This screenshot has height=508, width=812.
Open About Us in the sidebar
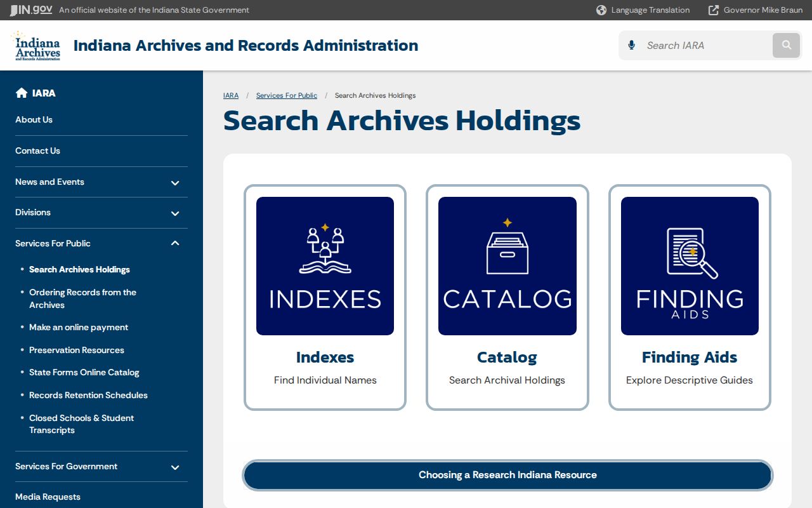[x=34, y=119]
